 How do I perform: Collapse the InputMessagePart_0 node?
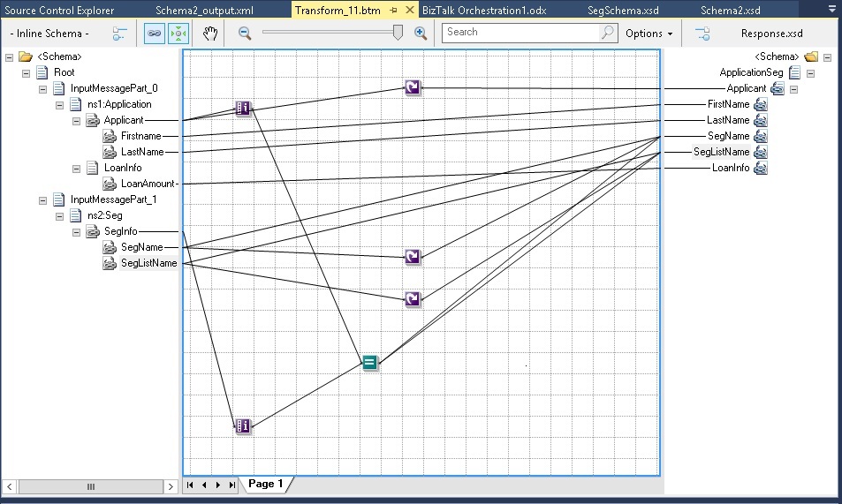[43, 89]
